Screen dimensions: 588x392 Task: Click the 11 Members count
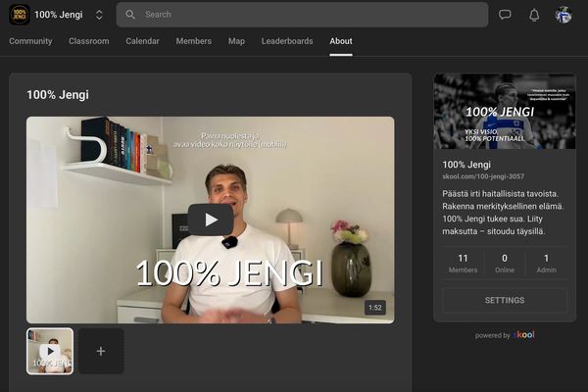(464, 264)
